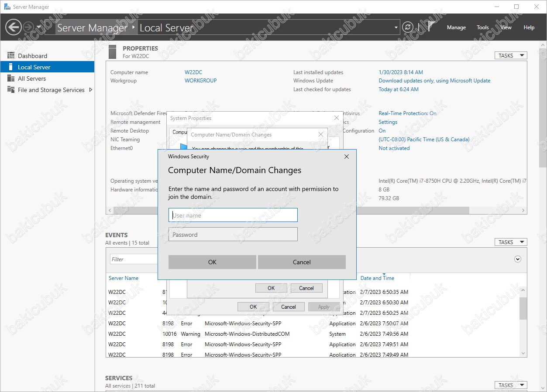547x392 pixels.
Task: Close the background Computer Name/Domain Changes dialog
Action: (321, 135)
